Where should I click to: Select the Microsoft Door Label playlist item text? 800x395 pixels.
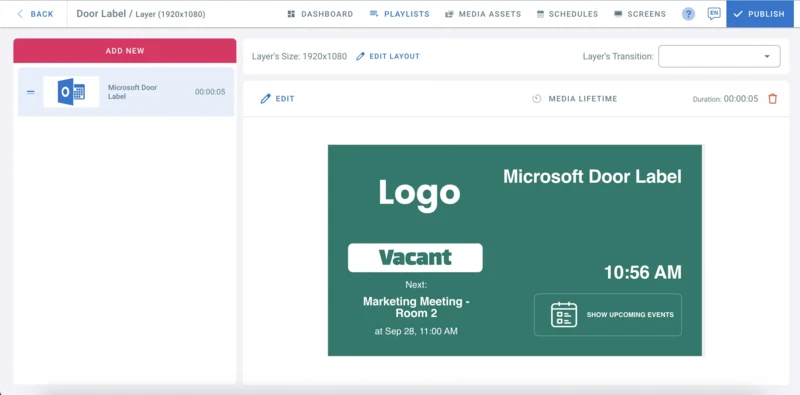click(x=133, y=92)
